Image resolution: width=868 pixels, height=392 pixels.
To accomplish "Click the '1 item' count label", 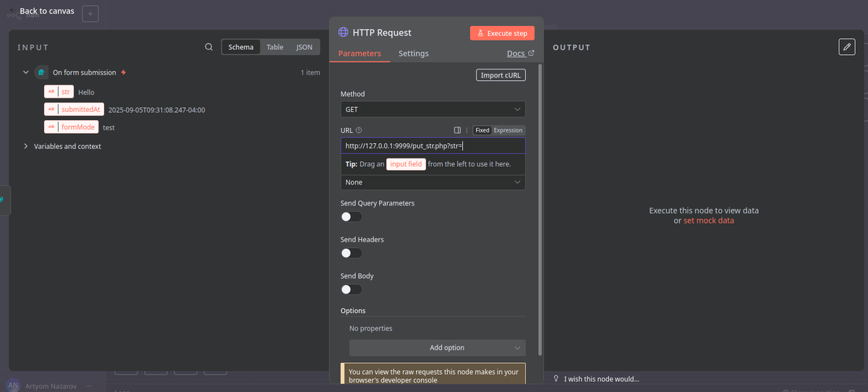I will (x=310, y=72).
